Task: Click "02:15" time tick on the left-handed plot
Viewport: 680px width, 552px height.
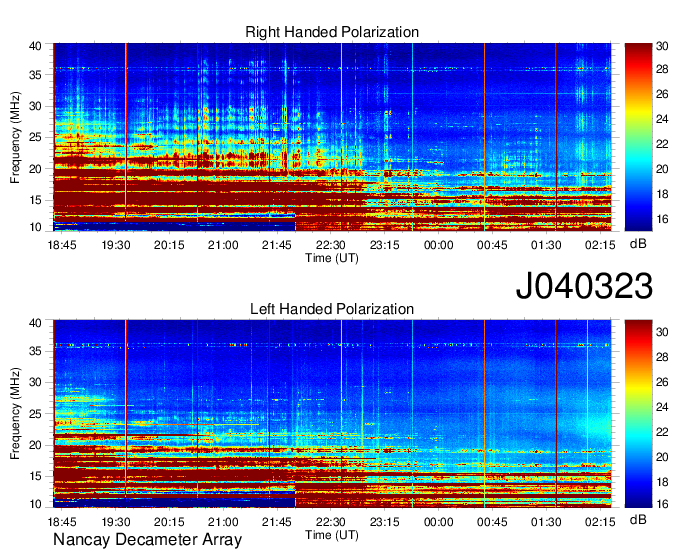Action: click(600, 522)
